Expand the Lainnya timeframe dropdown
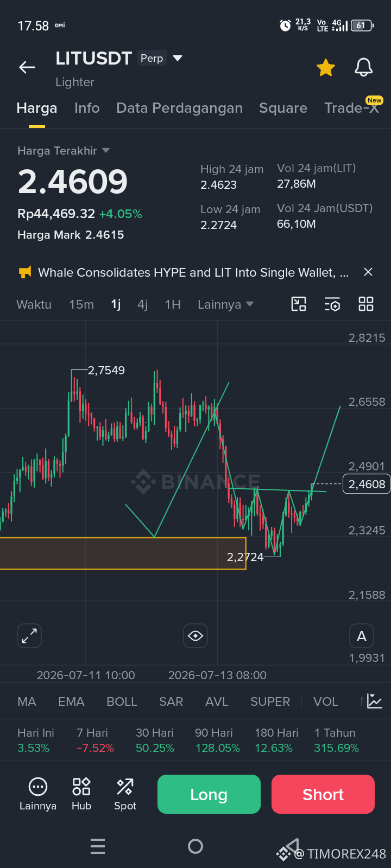The image size is (391, 868). click(225, 304)
